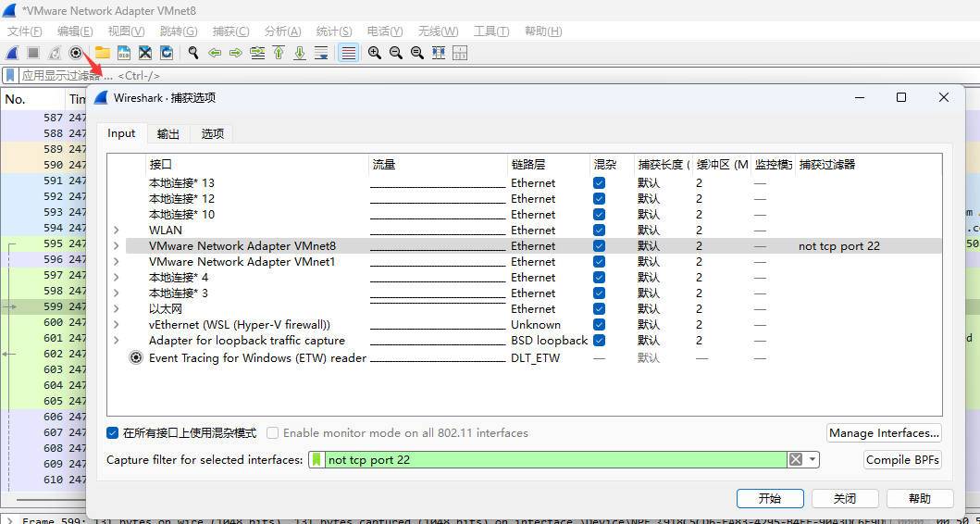Open the 工具(T) menu
This screenshot has width=980, height=524.
(x=491, y=31)
